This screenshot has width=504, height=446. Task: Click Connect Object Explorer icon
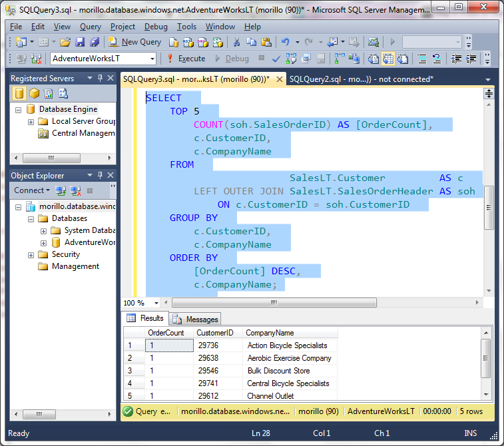61,190
